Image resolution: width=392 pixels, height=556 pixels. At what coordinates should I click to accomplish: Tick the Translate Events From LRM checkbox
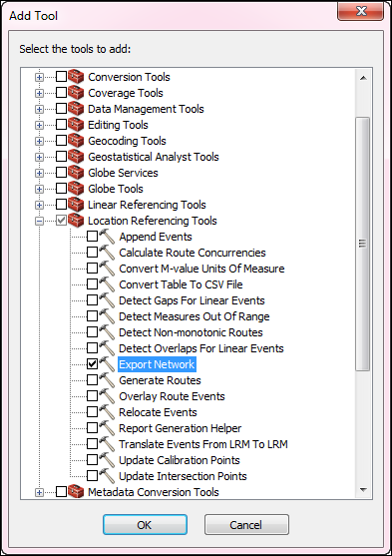coord(92,443)
